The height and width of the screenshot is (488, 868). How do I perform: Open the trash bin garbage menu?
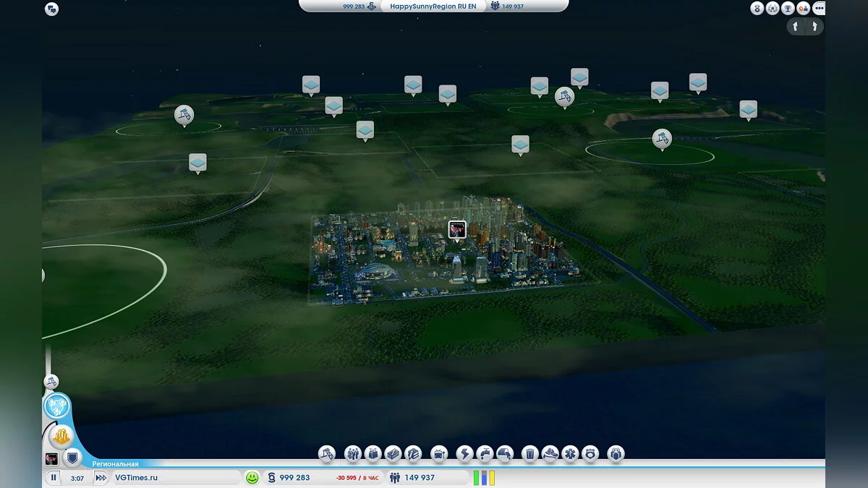pos(530,454)
